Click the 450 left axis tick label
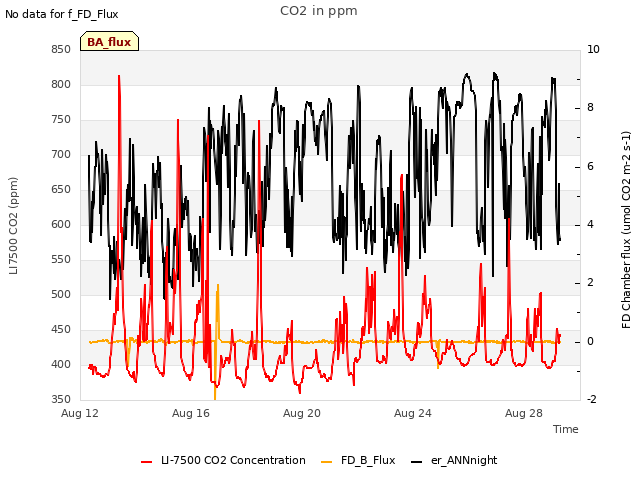 point(61,329)
